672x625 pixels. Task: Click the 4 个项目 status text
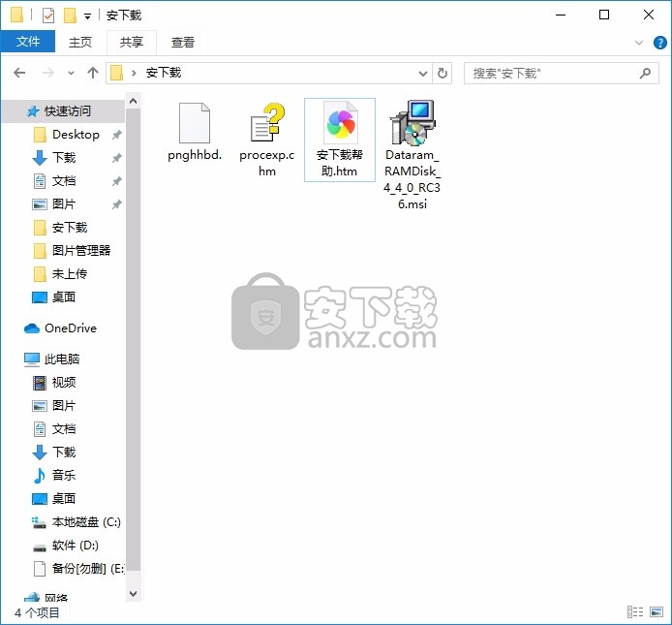tap(37, 612)
